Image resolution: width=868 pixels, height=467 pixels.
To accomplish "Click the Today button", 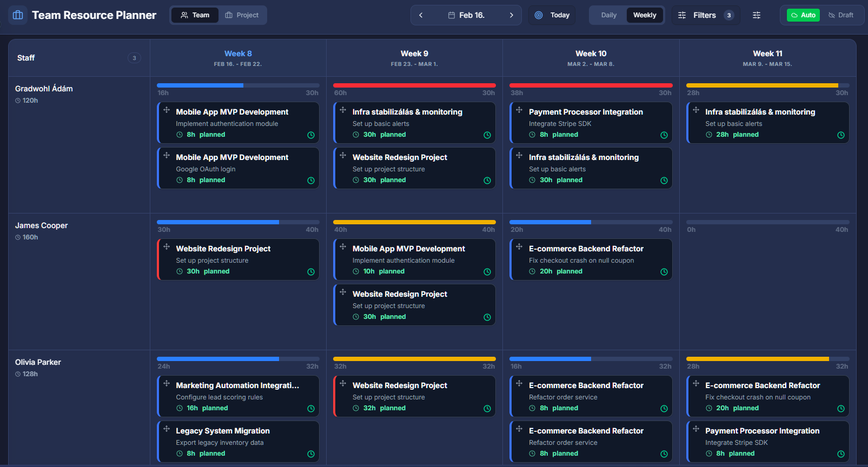I will tap(552, 15).
